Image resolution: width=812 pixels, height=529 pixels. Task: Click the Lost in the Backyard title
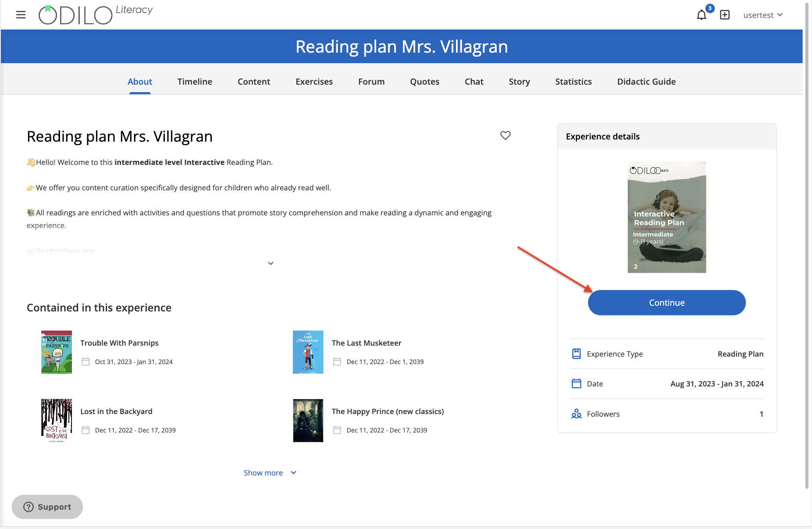click(x=116, y=411)
